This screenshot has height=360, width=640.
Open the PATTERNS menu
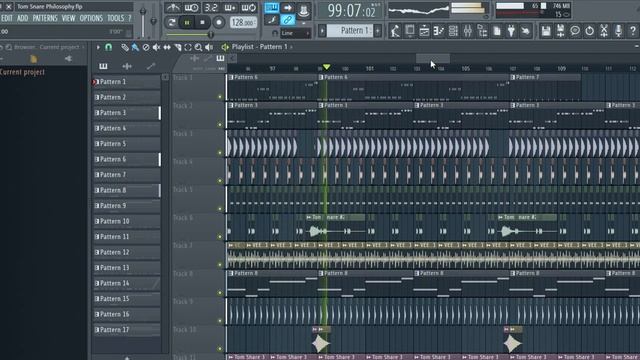(x=45, y=18)
